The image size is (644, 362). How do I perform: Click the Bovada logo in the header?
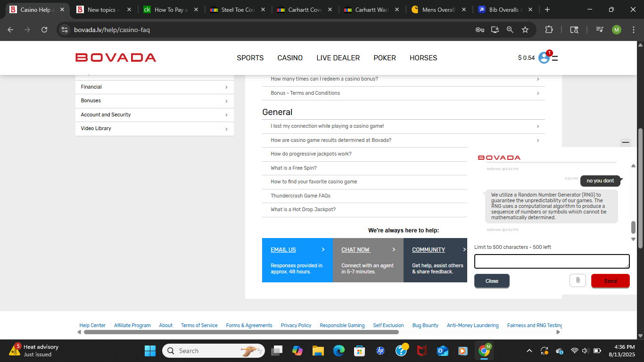pos(116,58)
